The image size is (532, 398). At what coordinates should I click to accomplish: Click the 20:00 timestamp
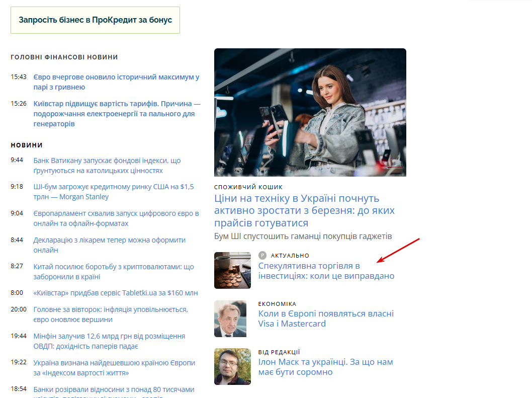click(x=18, y=309)
